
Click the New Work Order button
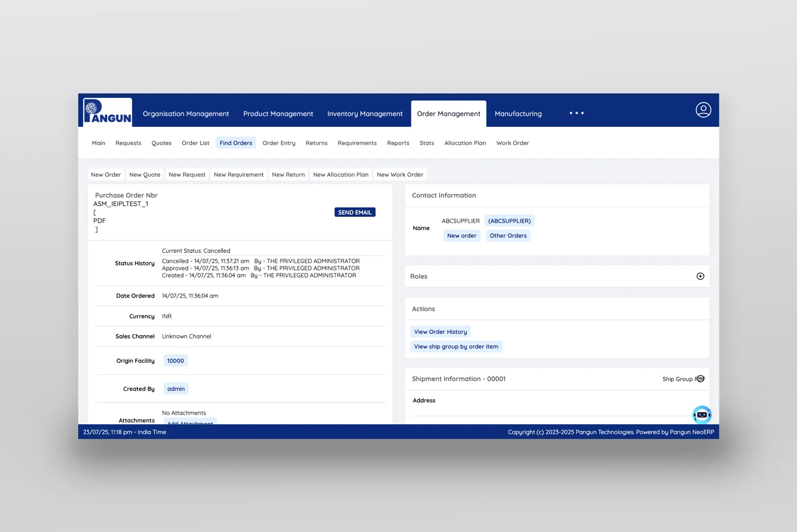tap(400, 175)
